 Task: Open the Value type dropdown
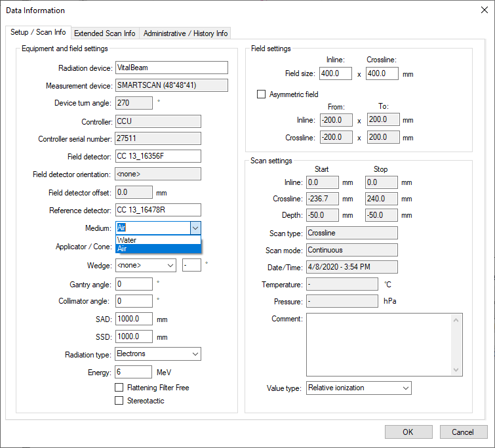[406, 388]
